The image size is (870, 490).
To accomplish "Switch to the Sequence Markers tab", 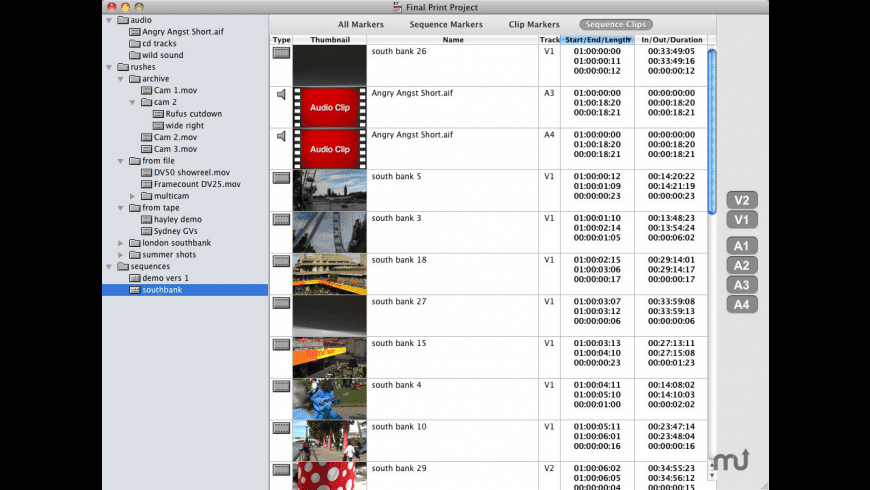I will [x=446, y=24].
